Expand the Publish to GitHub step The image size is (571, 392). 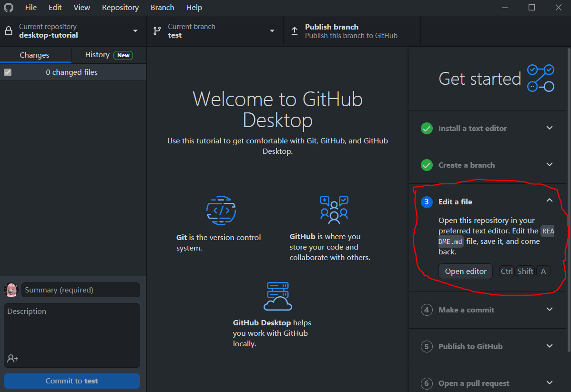[550, 346]
